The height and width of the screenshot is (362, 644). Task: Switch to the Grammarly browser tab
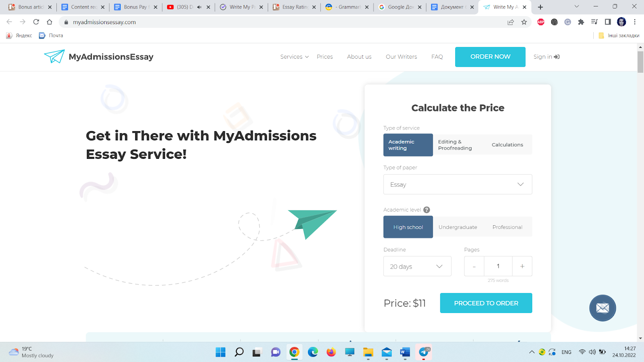tap(347, 7)
